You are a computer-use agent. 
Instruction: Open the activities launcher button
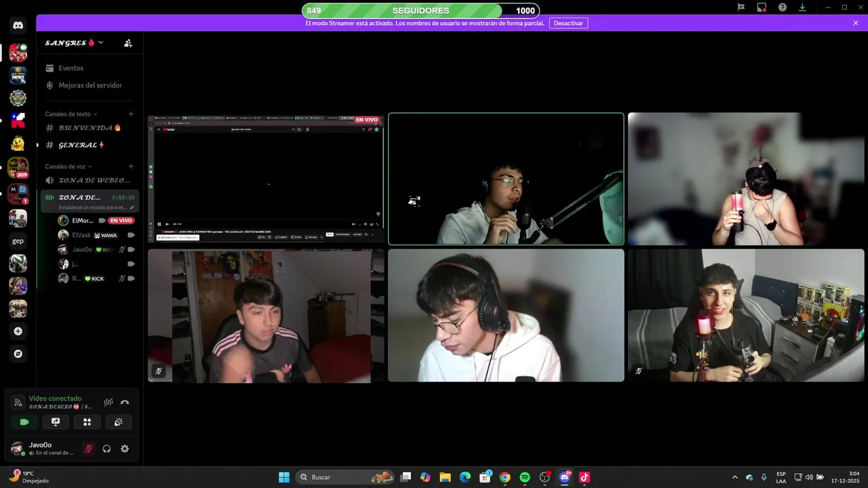pyautogui.click(x=87, y=422)
